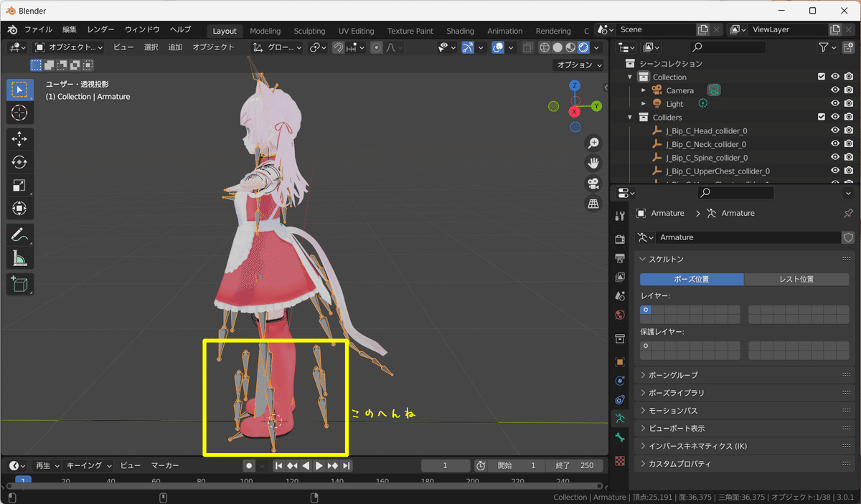Image resolution: width=861 pixels, height=504 pixels.
Task: Open the Render properties tab
Action: click(620, 239)
